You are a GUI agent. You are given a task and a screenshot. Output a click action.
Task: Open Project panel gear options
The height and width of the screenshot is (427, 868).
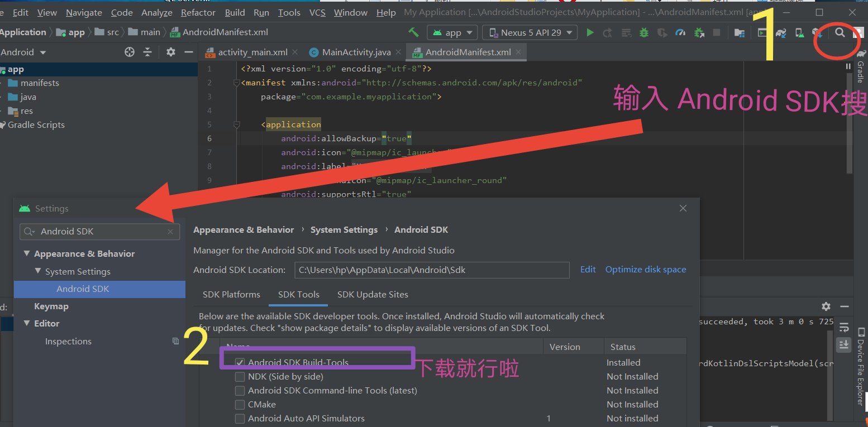[171, 52]
